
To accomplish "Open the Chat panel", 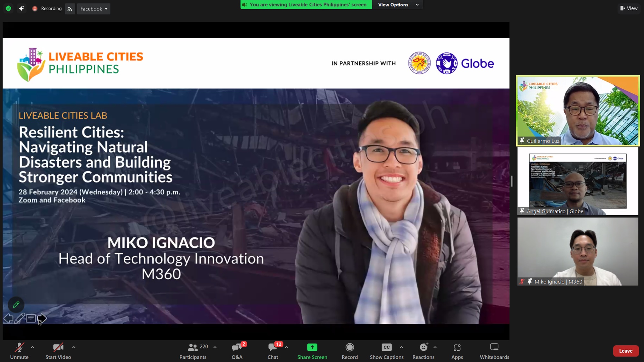I will click(x=273, y=351).
